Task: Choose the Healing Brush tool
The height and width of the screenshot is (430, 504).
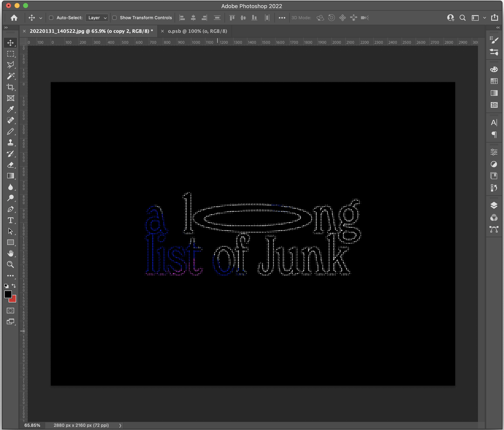Action: pos(10,120)
